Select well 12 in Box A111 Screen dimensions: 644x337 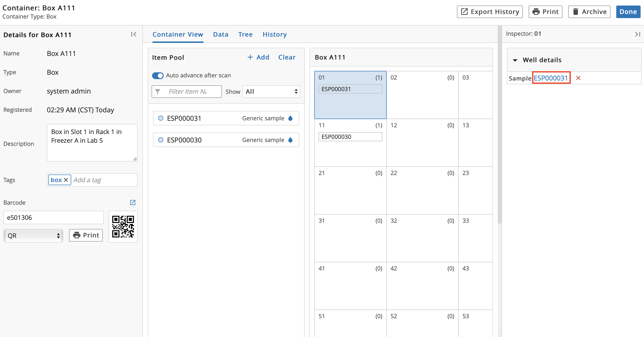[422, 143]
